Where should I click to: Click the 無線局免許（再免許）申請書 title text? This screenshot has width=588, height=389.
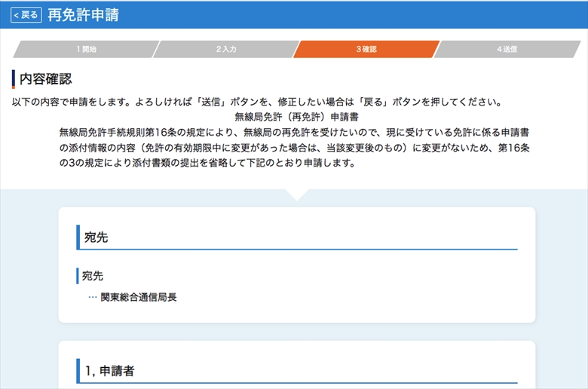click(296, 117)
